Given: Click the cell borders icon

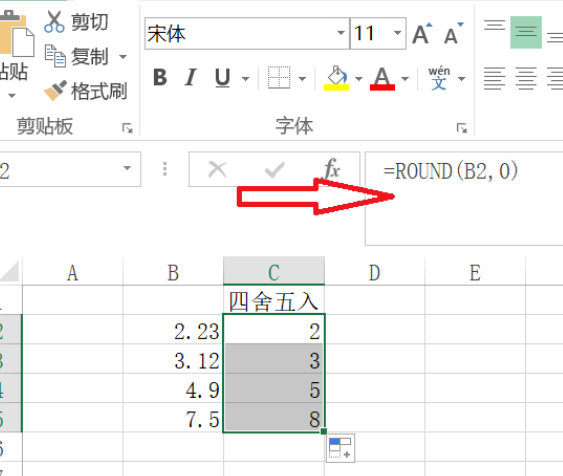Looking at the screenshot, I should (279, 77).
